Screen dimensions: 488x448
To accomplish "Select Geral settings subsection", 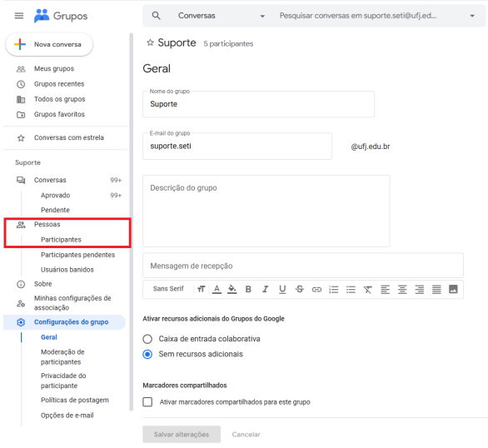I will coord(49,337).
